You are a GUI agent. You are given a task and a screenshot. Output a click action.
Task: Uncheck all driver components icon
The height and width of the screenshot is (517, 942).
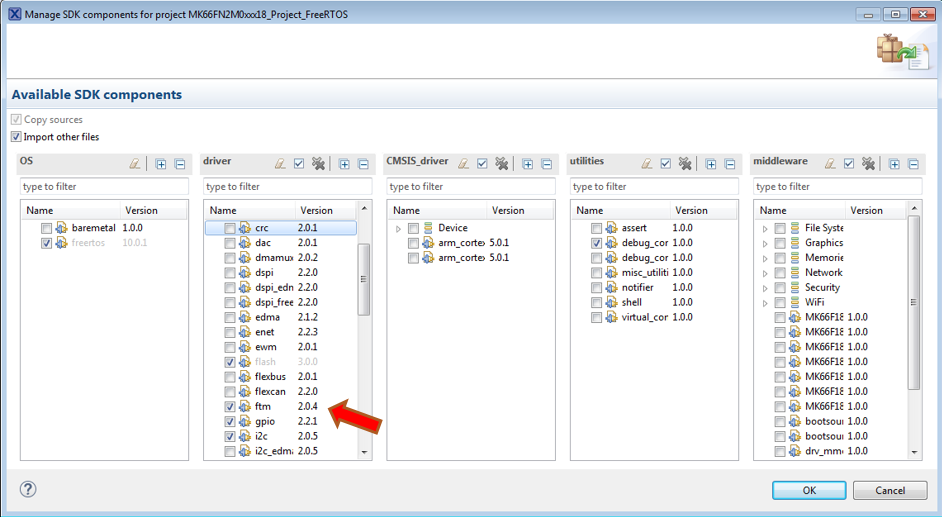pos(318,163)
